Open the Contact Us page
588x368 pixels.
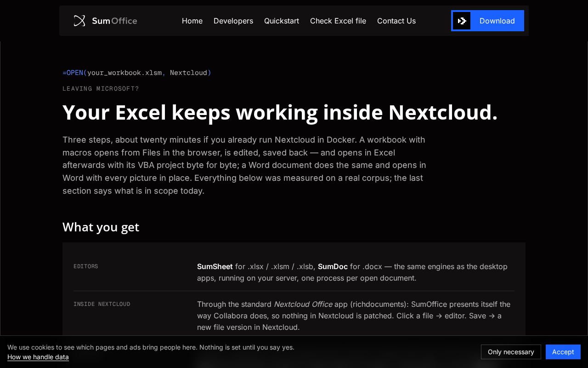coord(396,21)
